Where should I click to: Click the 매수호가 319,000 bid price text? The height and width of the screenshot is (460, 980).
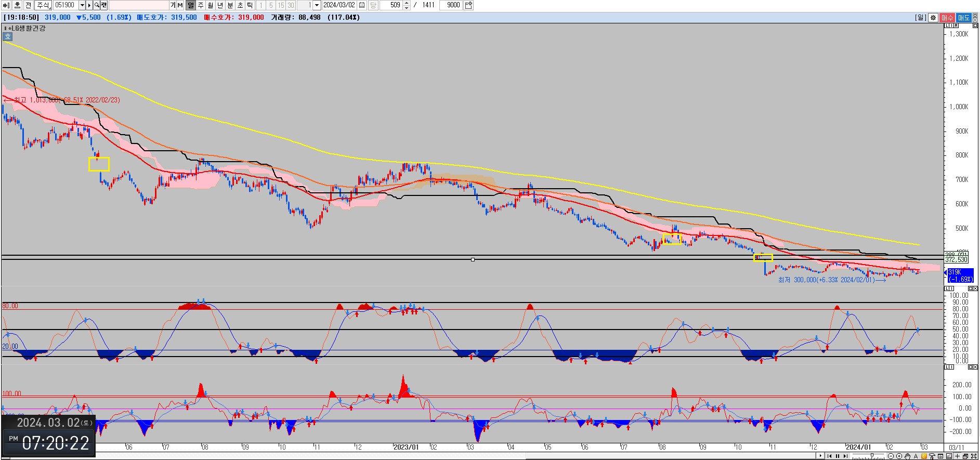pos(234,18)
